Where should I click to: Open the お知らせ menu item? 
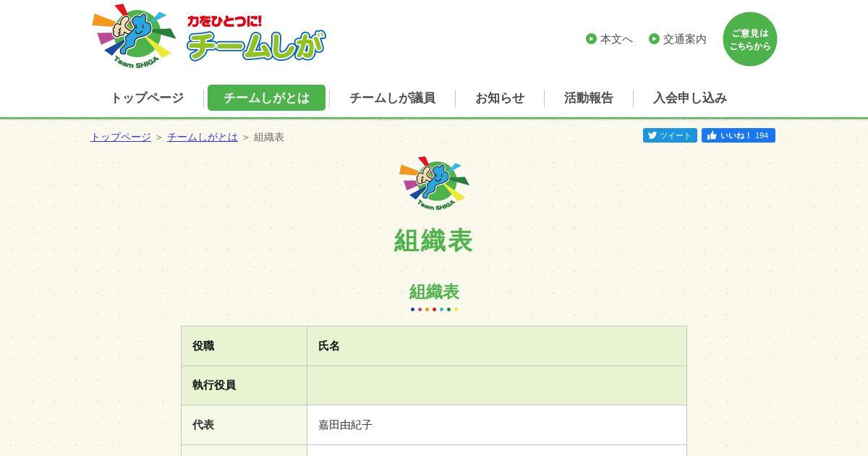point(500,98)
